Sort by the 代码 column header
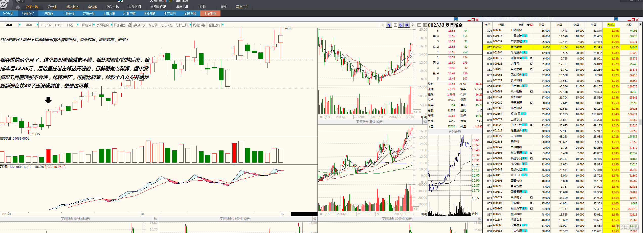644x233 pixels. pyautogui.click(x=501, y=25)
